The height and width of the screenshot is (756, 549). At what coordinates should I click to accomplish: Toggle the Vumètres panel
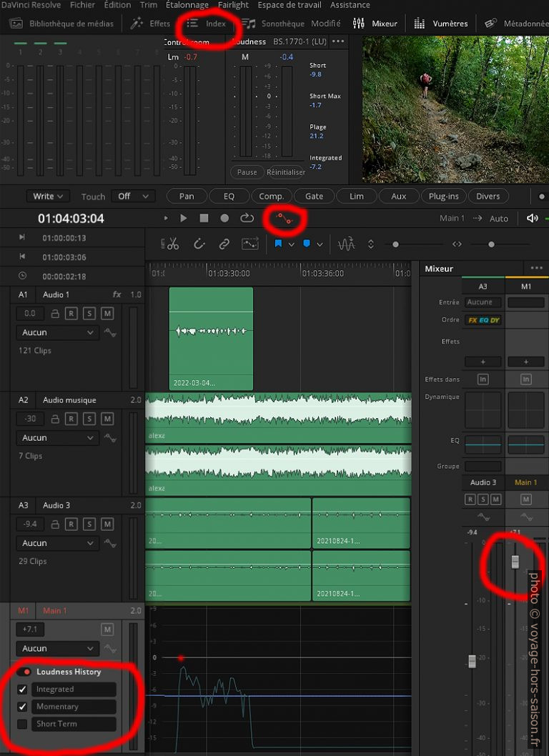(x=441, y=23)
